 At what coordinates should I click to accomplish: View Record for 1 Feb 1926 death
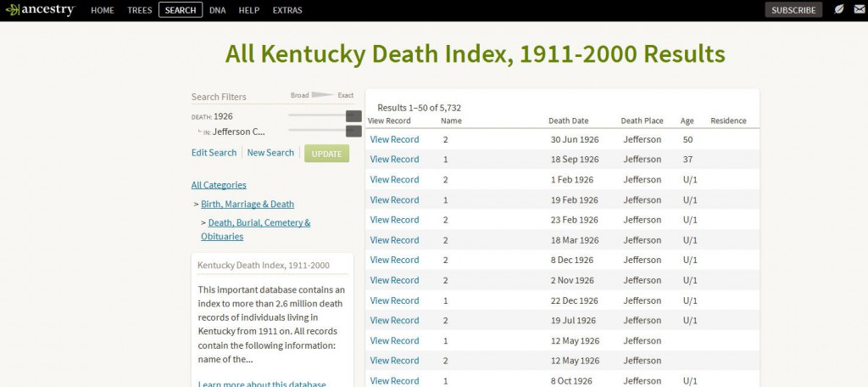(394, 180)
